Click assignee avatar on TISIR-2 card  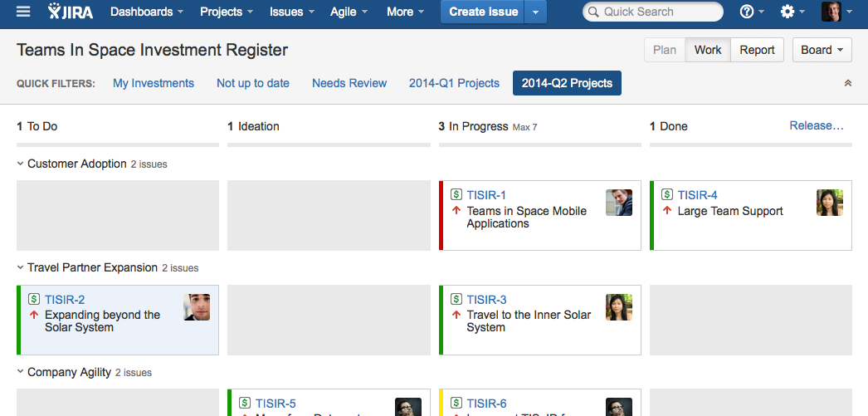click(197, 307)
